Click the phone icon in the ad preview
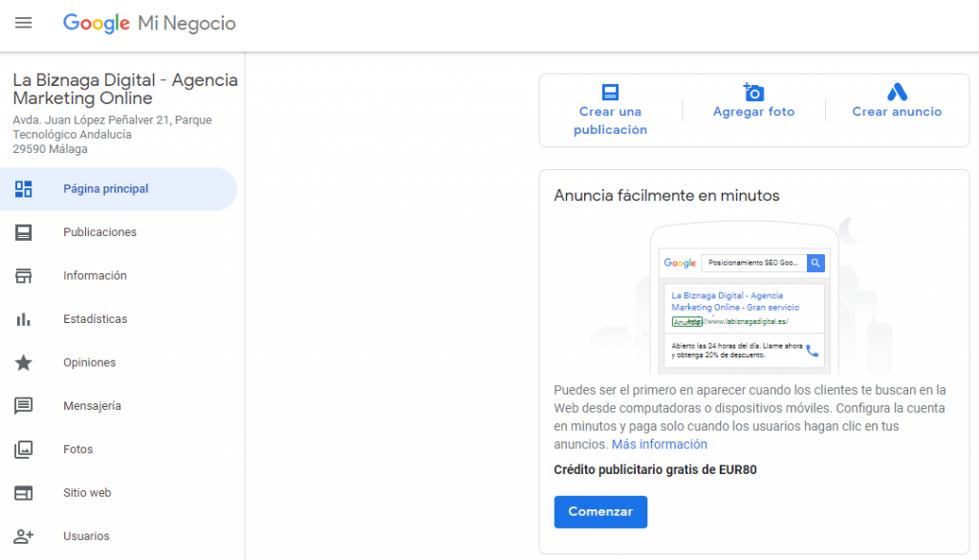This screenshot has width=979, height=560. (812, 351)
